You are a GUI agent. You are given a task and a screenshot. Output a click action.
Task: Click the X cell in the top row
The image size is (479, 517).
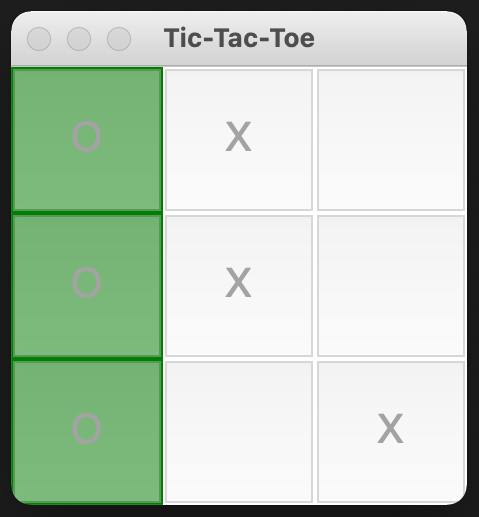[239, 140]
